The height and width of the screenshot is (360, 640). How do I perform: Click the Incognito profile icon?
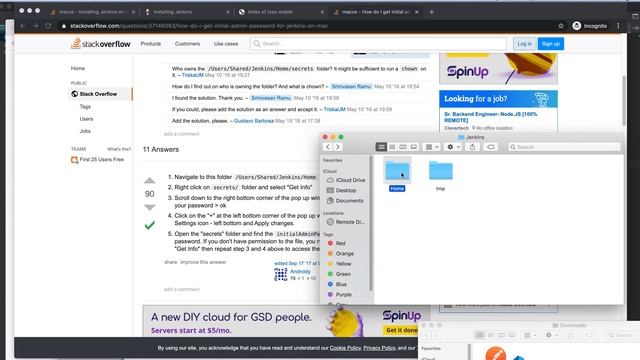(576, 26)
